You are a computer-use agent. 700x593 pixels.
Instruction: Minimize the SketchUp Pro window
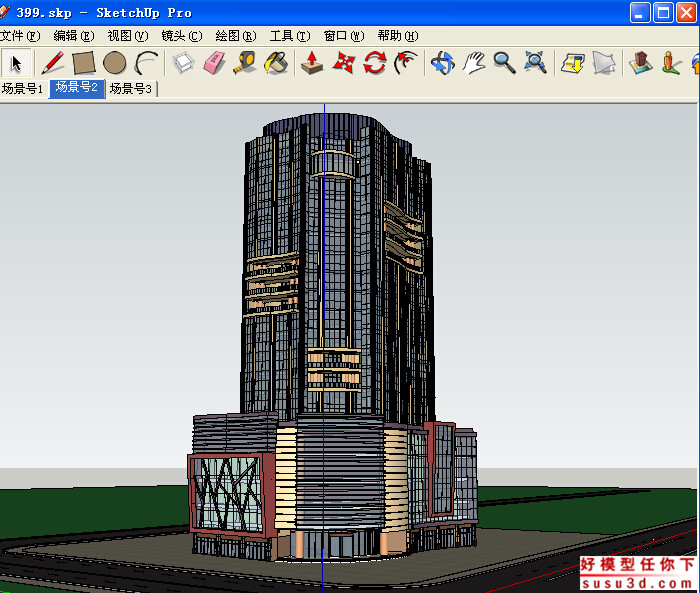(640, 13)
